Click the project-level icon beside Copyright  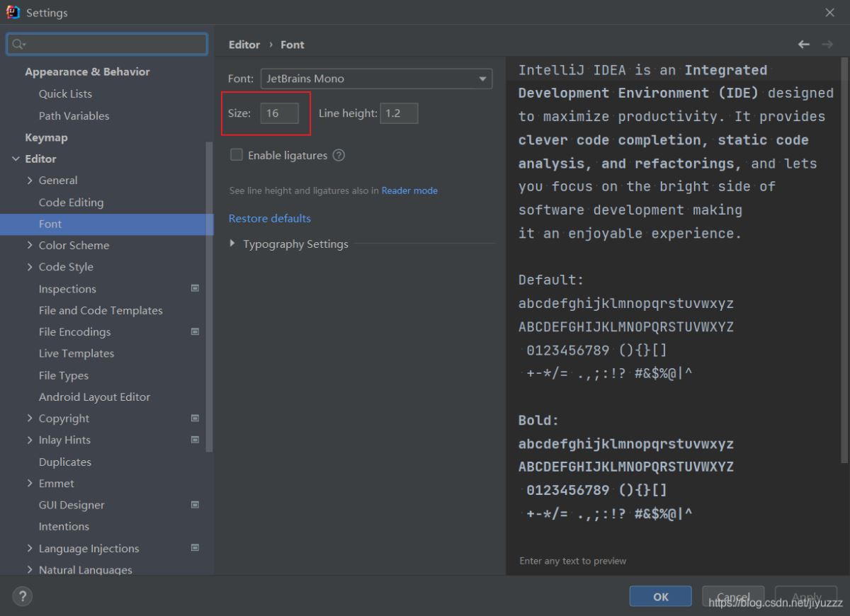pos(195,418)
